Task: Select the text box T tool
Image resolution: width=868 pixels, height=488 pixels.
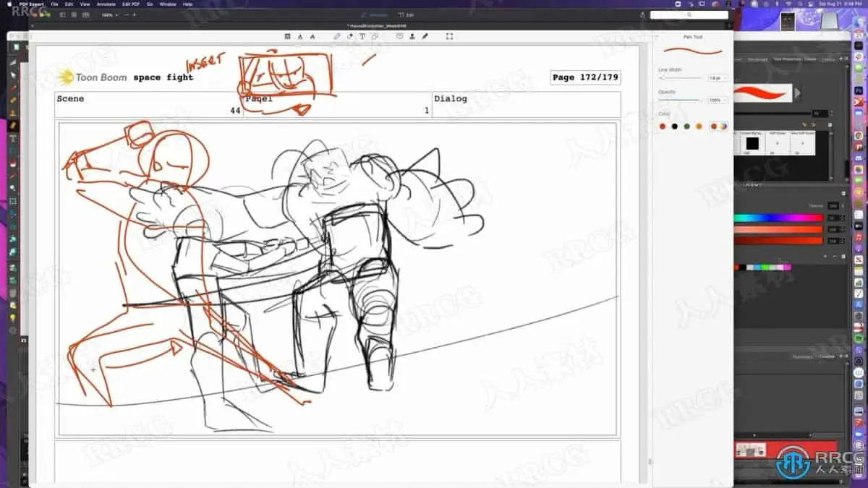Action: pyautogui.click(x=362, y=36)
